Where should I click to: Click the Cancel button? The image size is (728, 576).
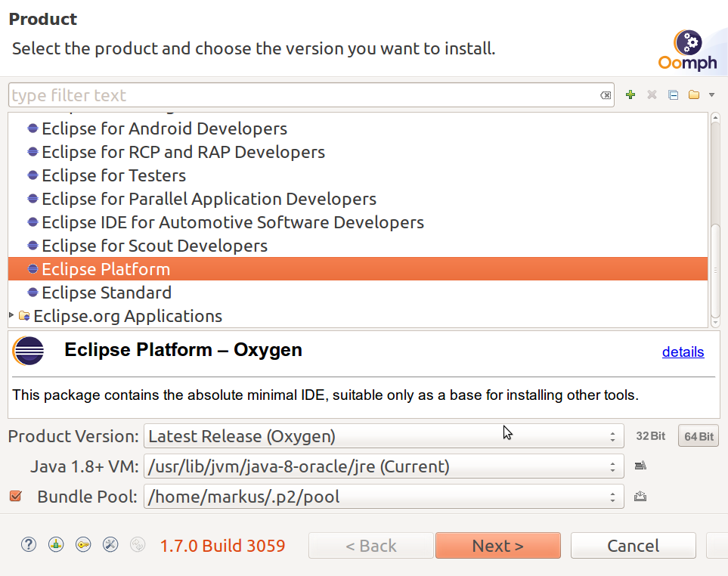pyautogui.click(x=634, y=545)
